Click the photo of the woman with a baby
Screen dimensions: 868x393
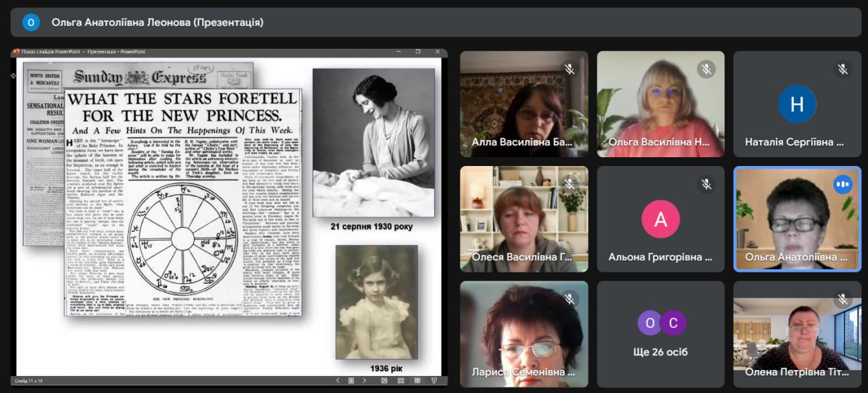pyautogui.click(x=374, y=143)
